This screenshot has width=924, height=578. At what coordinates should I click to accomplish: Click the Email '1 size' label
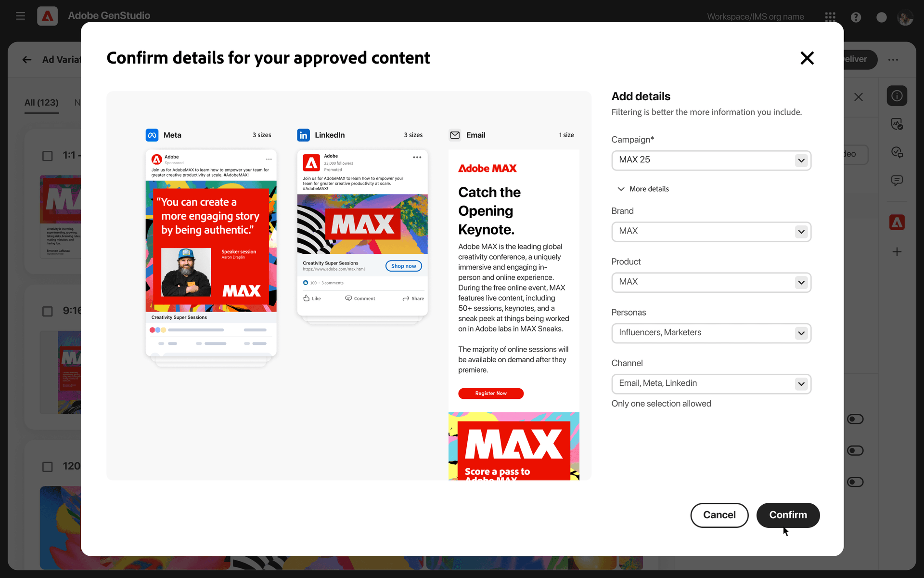coord(566,135)
